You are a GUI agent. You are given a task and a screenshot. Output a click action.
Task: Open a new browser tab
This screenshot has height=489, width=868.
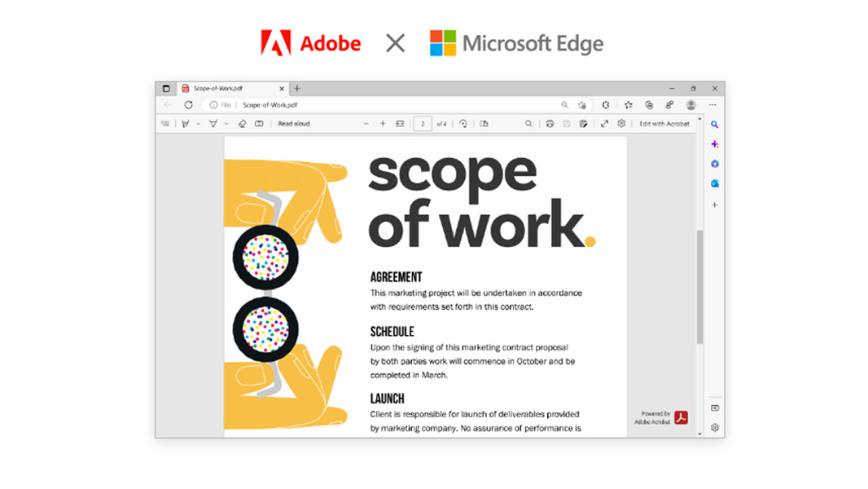(297, 89)
